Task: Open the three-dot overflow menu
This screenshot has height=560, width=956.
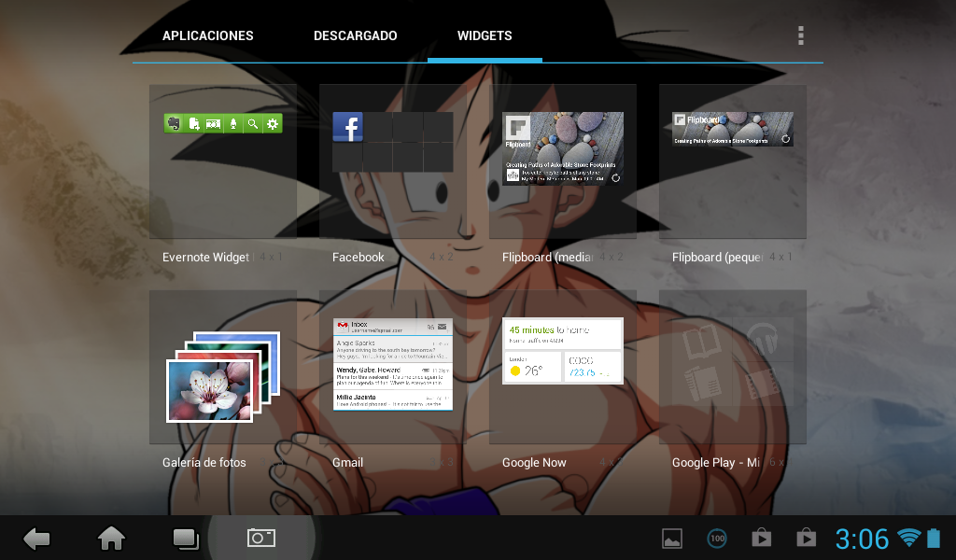Action: (x=800, y=35)
